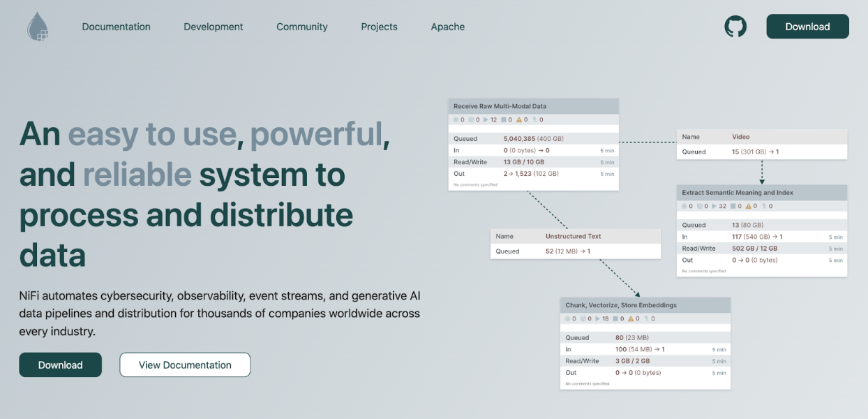Open the Documentation menu
Image resolution: width=868 pixels, height=419 pixels.
click(116, 27)
